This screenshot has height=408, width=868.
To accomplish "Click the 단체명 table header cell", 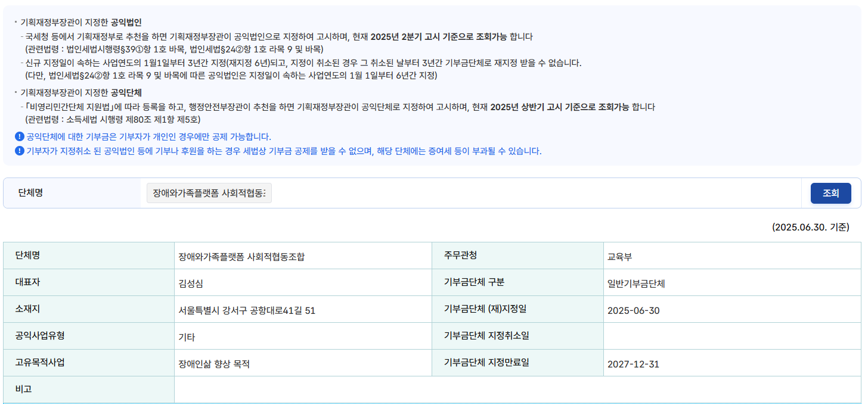I will [x=89, y=256].
